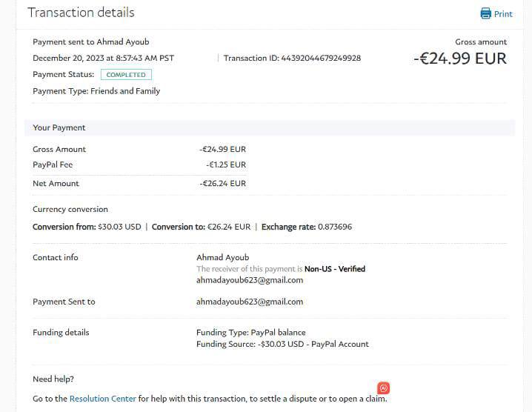Click the red circular badge icon
532x412 pixels.
384,388
